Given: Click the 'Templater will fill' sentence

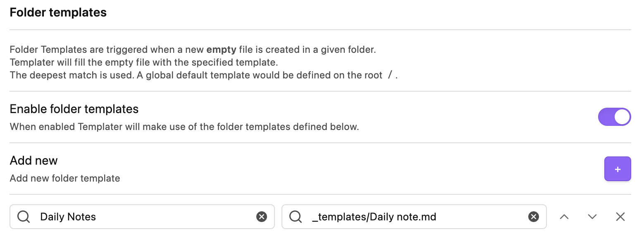Looking at the screenshot, I should point(144,63).
